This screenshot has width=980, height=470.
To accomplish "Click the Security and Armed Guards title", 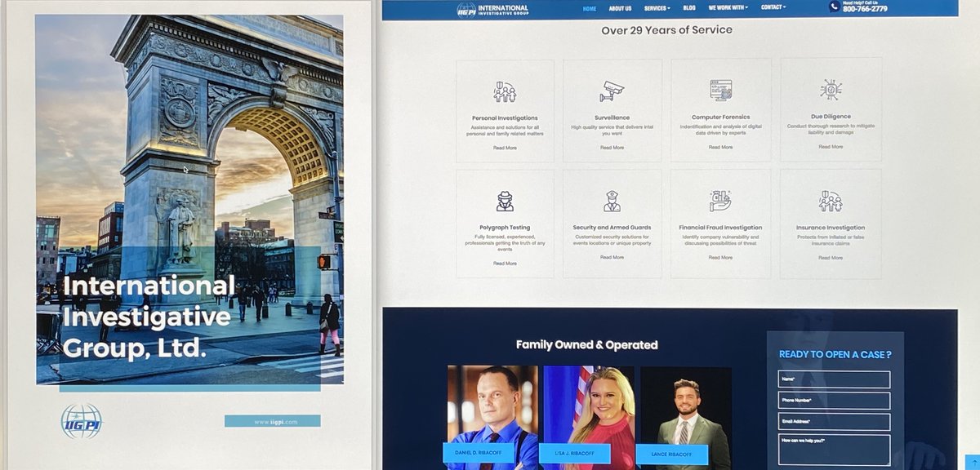I will 612,228.
